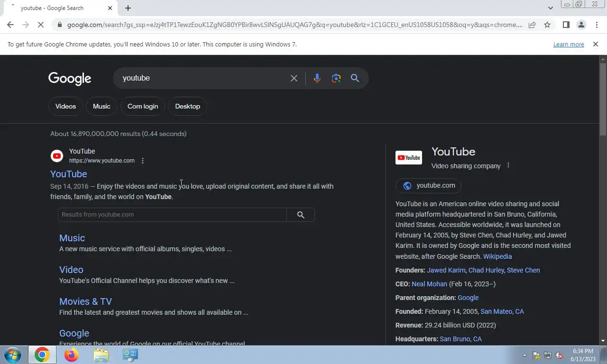Click Chrome icon in taskbar
The height and width of the screenshot is (364, 607).
[42, 355]
